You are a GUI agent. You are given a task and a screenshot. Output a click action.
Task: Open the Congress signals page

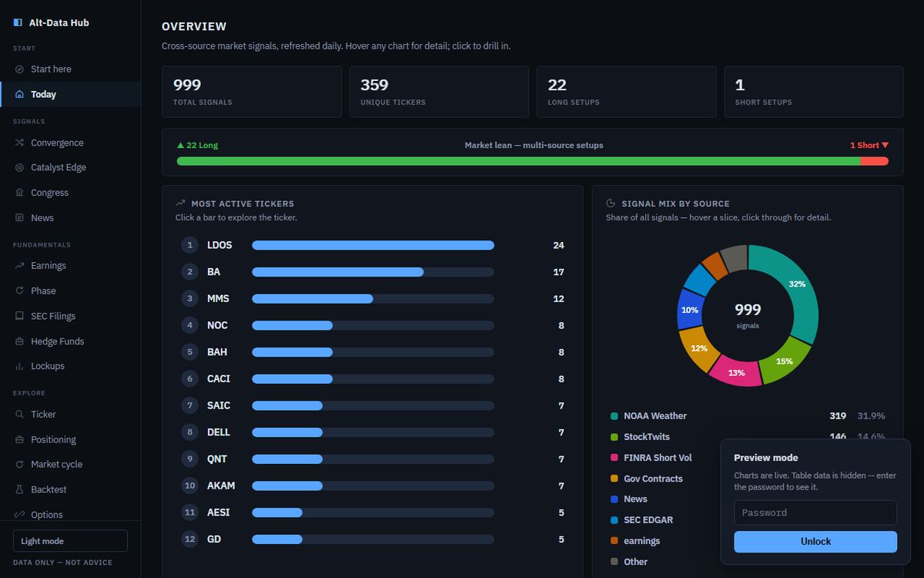tap(70, 193)
